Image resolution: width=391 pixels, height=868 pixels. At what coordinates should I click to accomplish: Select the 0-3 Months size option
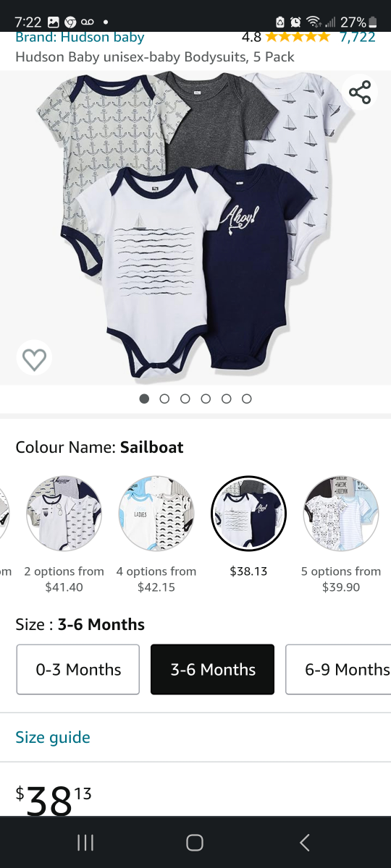coord(78,670)
